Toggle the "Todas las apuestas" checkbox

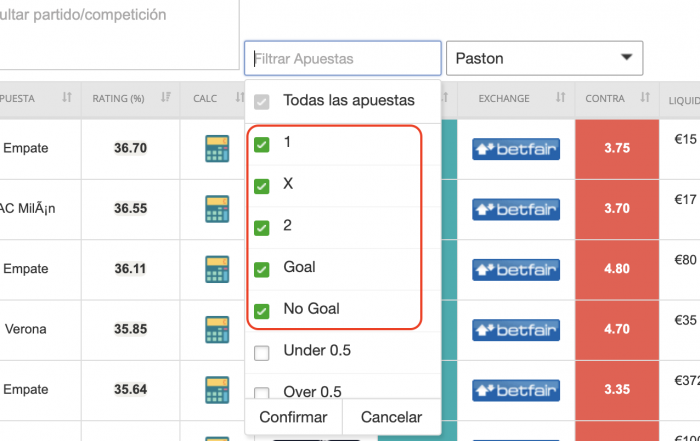tap(262, 102)
